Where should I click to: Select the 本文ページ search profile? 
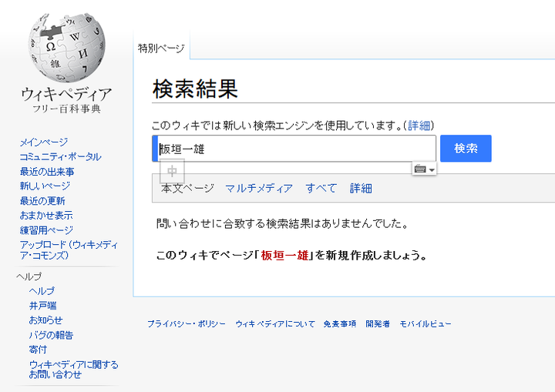coord(187,188)
